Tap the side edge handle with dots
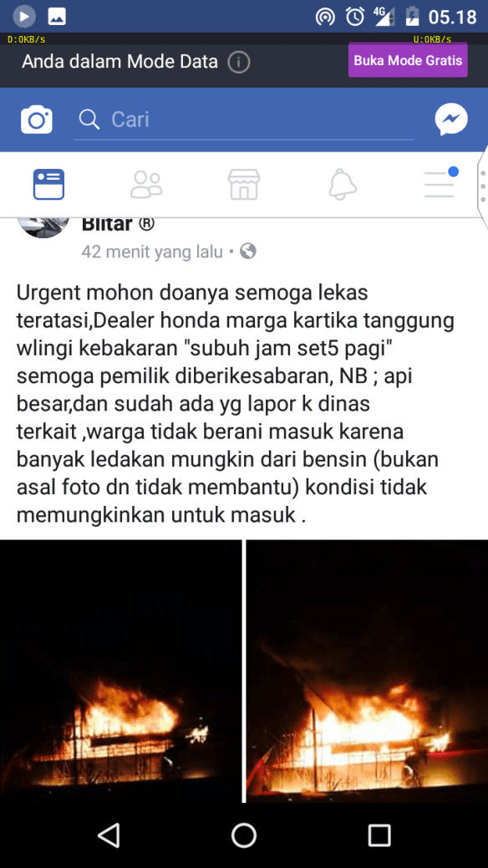The width and height of the screenshot is (488, 868). click(482, 186)
